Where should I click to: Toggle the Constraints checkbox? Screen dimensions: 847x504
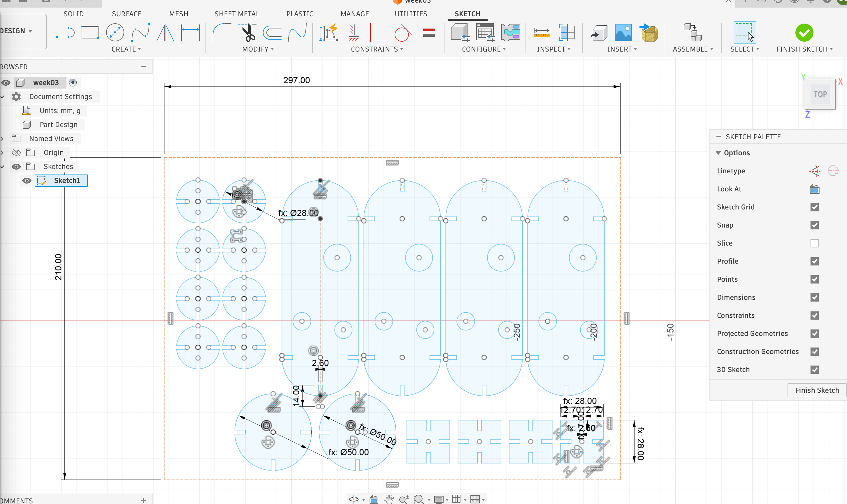(814, 316)
